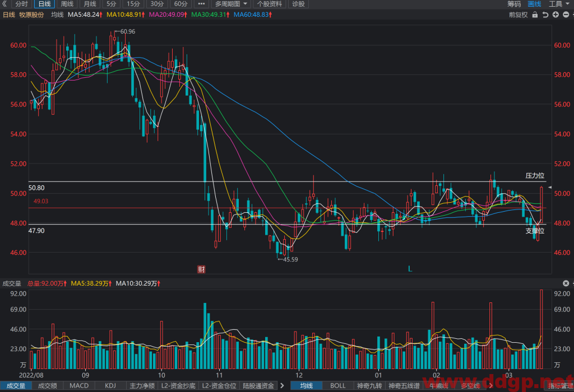Zoom out the chart with the minus icon

(x=566, y=15)
